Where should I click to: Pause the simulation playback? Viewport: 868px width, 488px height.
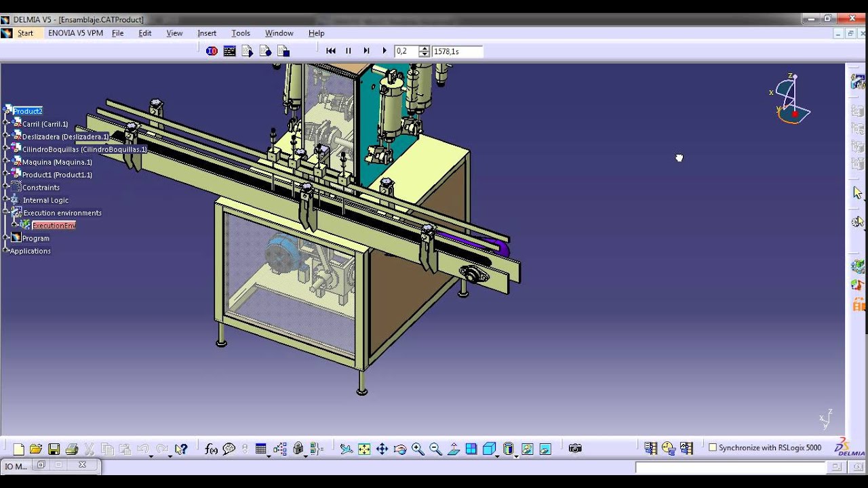coord(349,51)
